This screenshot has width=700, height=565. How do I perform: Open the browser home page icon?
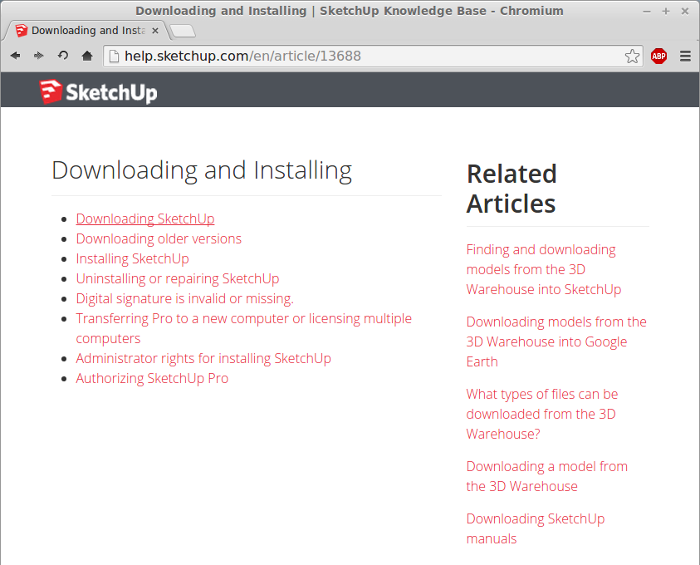pyautogui.click(x=87, y=56)
